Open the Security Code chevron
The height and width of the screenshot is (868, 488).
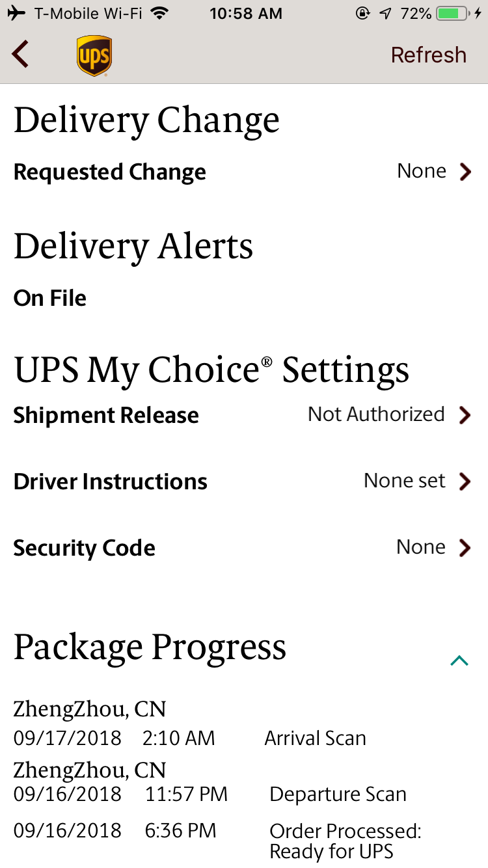coord(465,548)
